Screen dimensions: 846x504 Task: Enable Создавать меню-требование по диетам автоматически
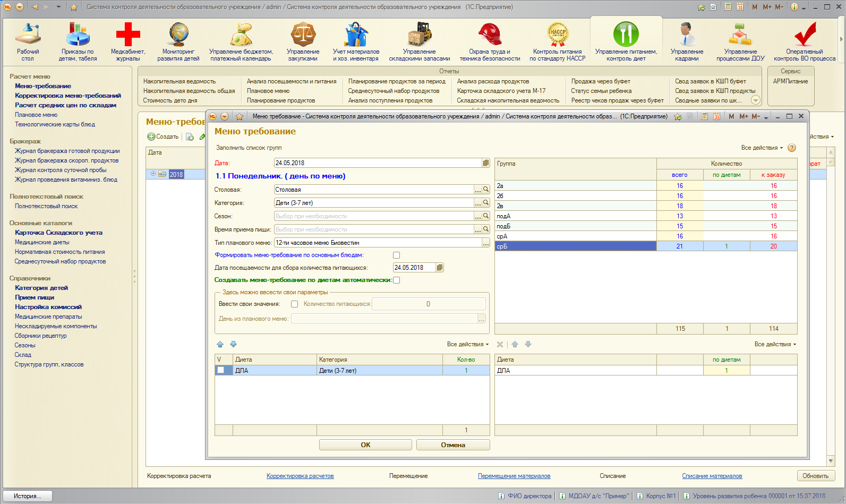(396, 280)
